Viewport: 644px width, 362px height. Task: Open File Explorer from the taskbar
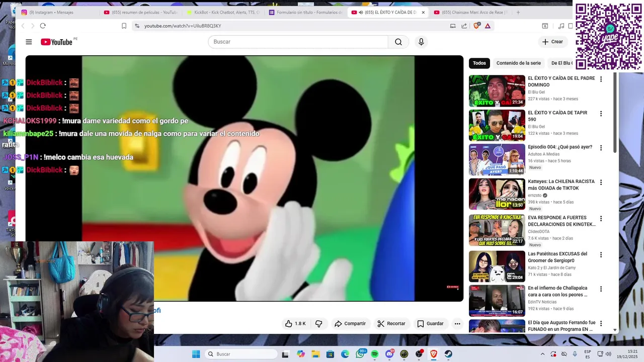[315, 354]
